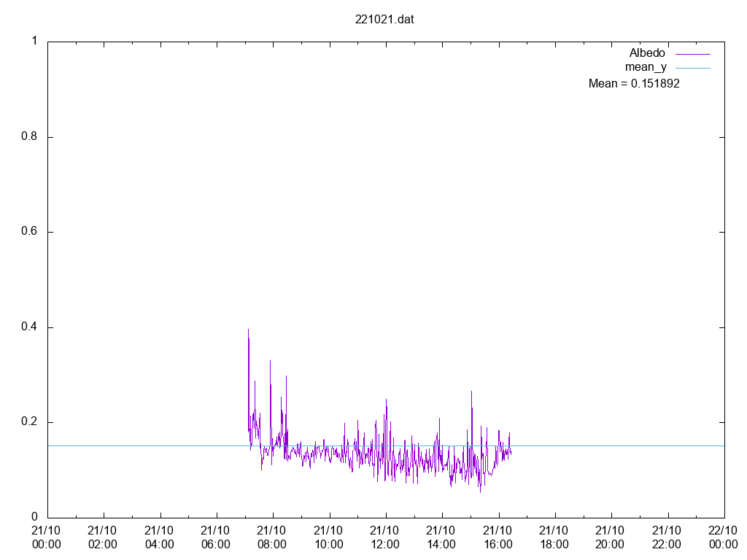Select the mean_y legend label

[646, 67]
